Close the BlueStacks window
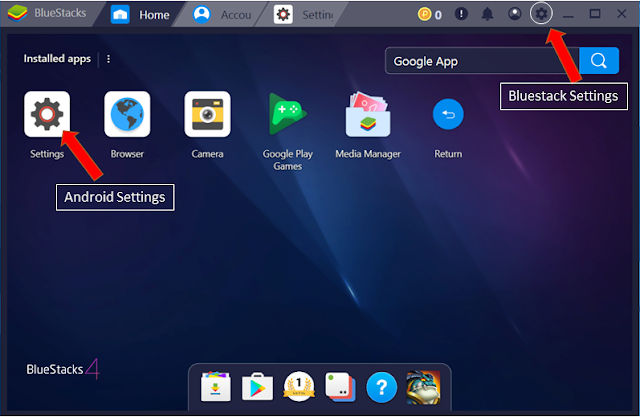This screenshot has height=417, width=640. (x=622, y=14)
